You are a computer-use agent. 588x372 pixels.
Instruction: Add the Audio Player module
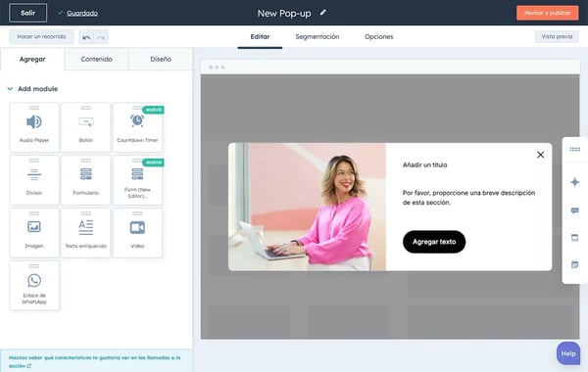(34, 127)
